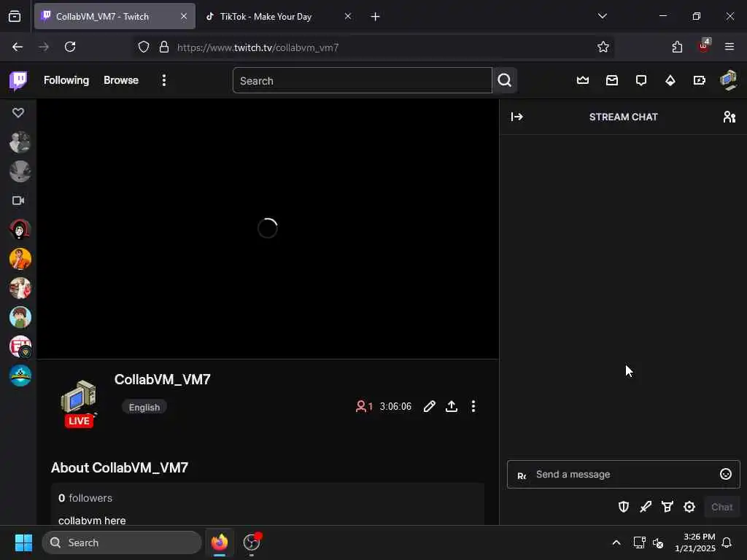Go to the Browse page
The width and height of the screenshot is (747, 560).
(121, 80)
